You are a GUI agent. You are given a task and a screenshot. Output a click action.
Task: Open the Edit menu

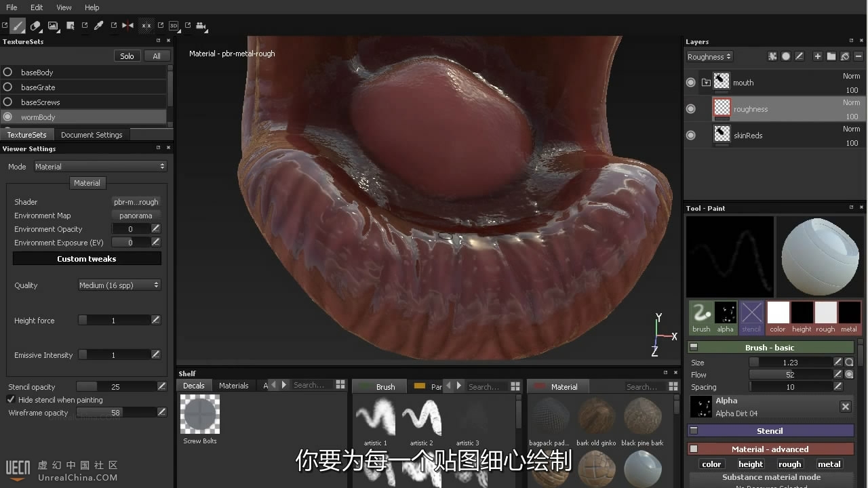click(37, 7)
